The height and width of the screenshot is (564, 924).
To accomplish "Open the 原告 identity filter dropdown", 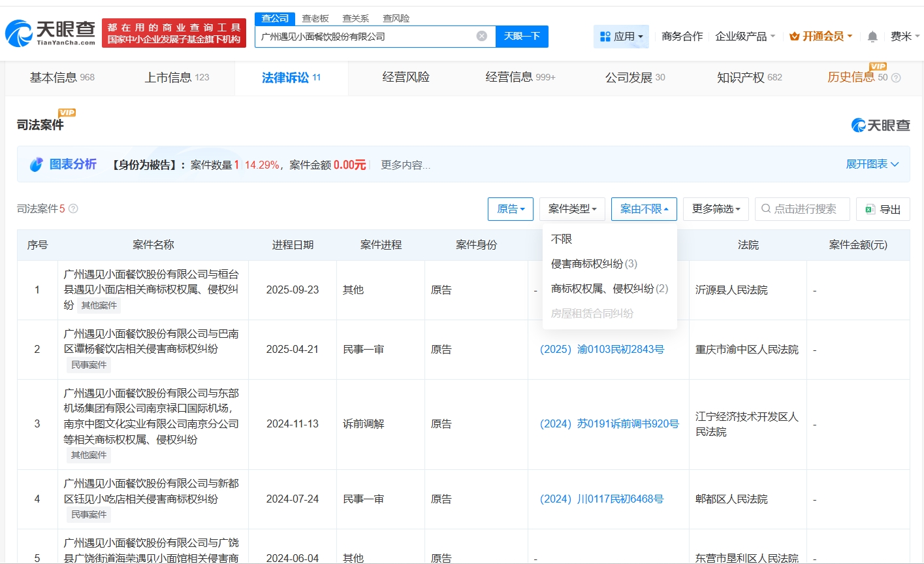I will (x=511, y=209).
